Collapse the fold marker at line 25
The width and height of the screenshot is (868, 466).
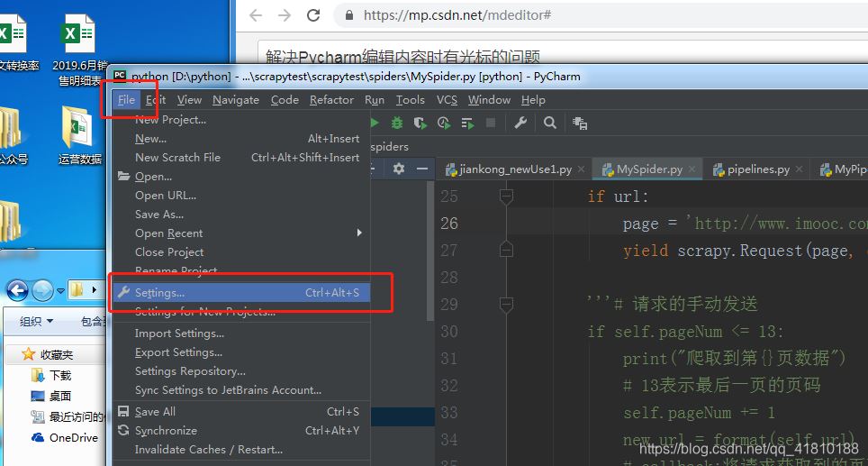point(506,196)
